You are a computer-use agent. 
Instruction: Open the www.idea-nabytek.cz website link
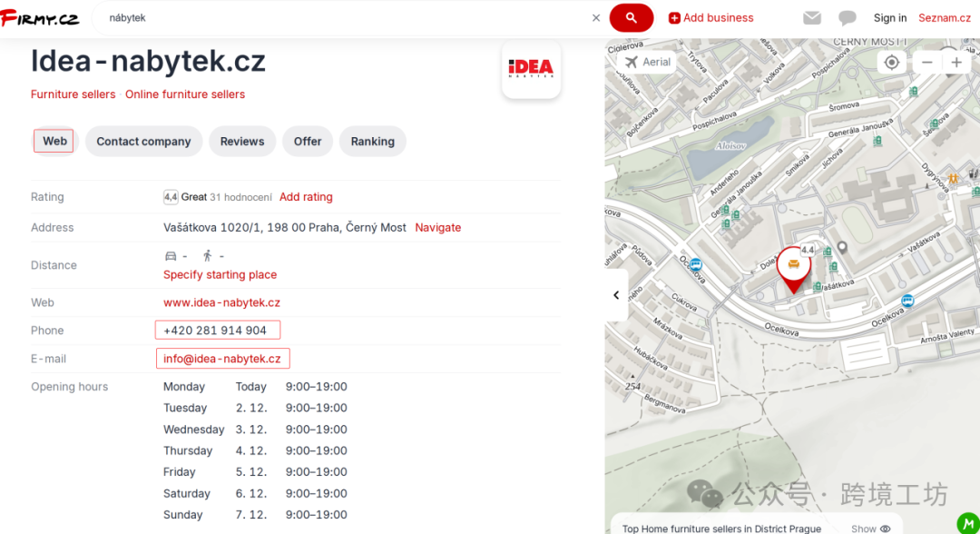point(221,302)
